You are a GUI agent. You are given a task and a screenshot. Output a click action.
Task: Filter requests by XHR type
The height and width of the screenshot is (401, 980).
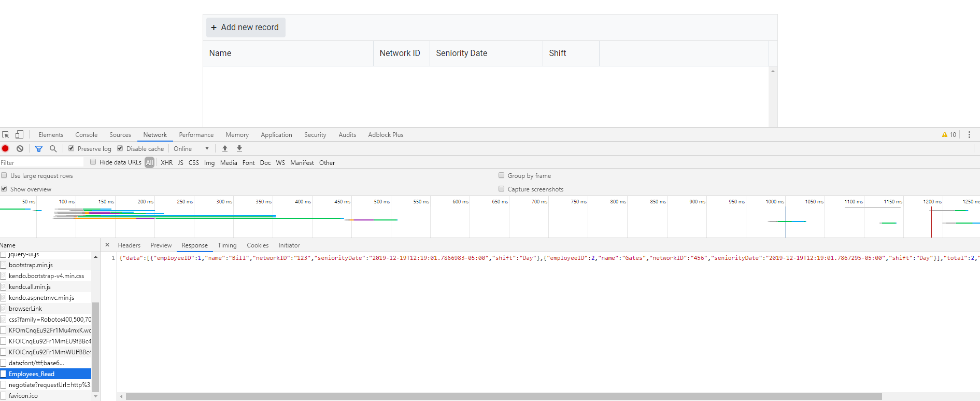pyautogui.click(x=167, y=163)
